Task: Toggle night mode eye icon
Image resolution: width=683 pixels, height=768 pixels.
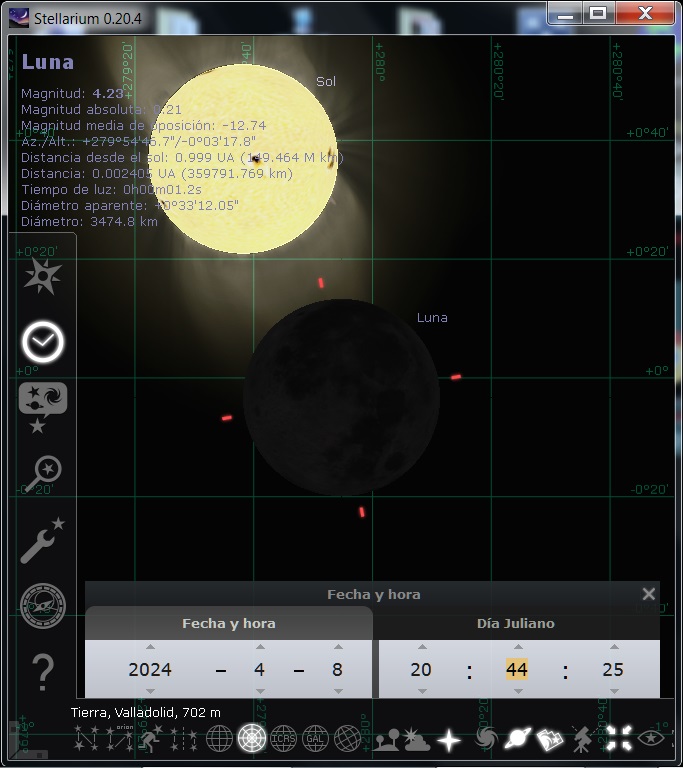Action: (x=651, y=738)
